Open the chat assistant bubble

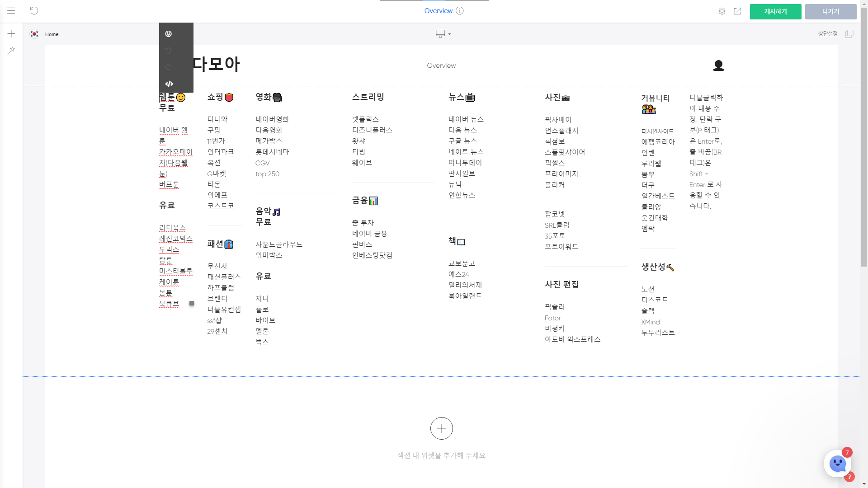click(x=837, y=464)
